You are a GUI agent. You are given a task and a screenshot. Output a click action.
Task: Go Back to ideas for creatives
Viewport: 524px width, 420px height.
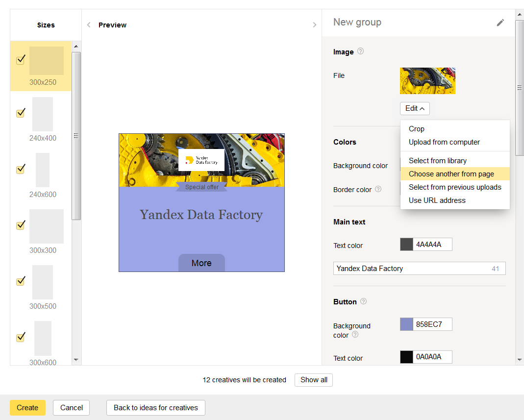[x=156, y=408]
